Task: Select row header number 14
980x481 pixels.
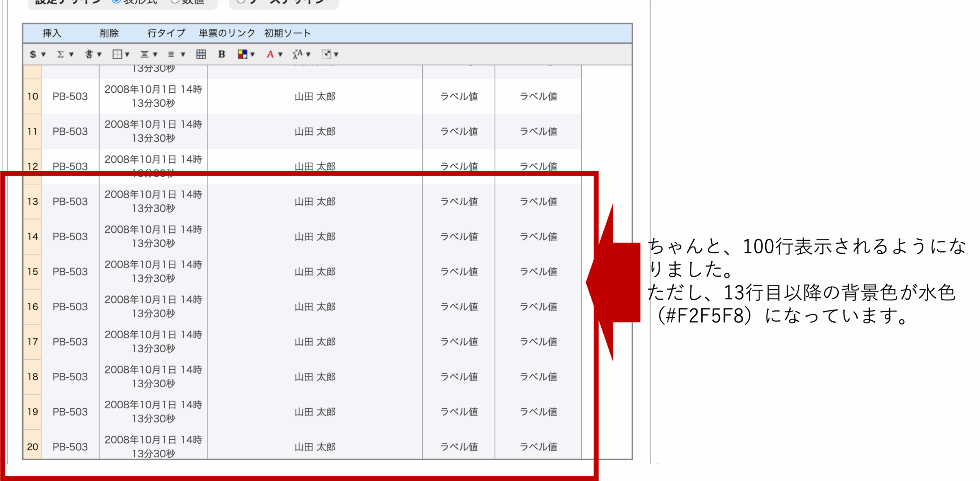Action: tap(33, 237)
